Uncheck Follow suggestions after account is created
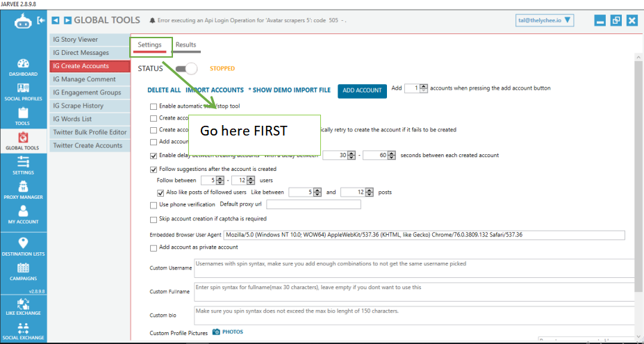The width and height of the screenshot is (644, 344). [x=154, y=169]
